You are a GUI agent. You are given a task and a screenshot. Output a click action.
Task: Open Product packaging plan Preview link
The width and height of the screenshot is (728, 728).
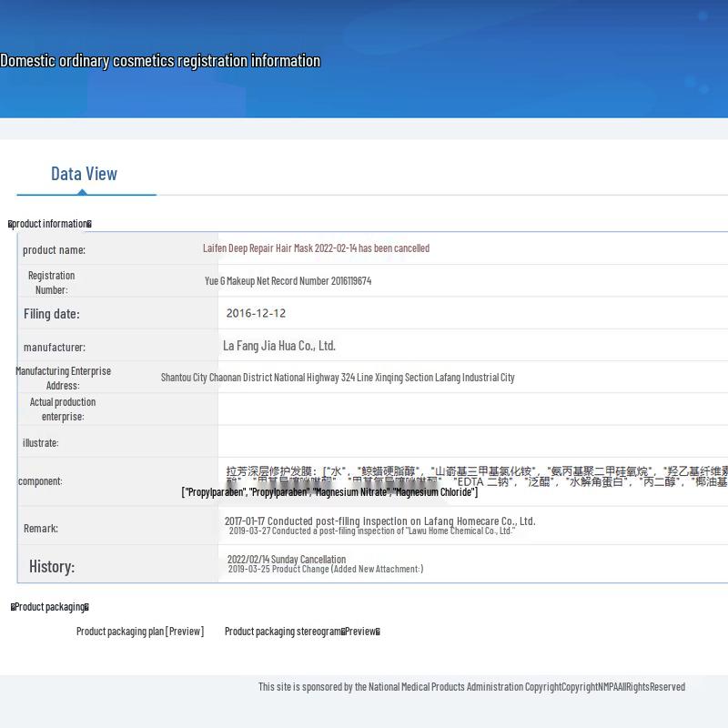140,632
